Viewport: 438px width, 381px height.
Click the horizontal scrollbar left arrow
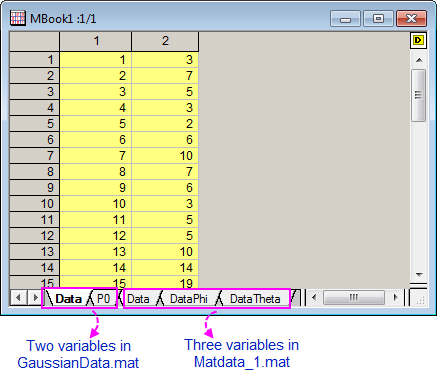[x=314, y=297]
